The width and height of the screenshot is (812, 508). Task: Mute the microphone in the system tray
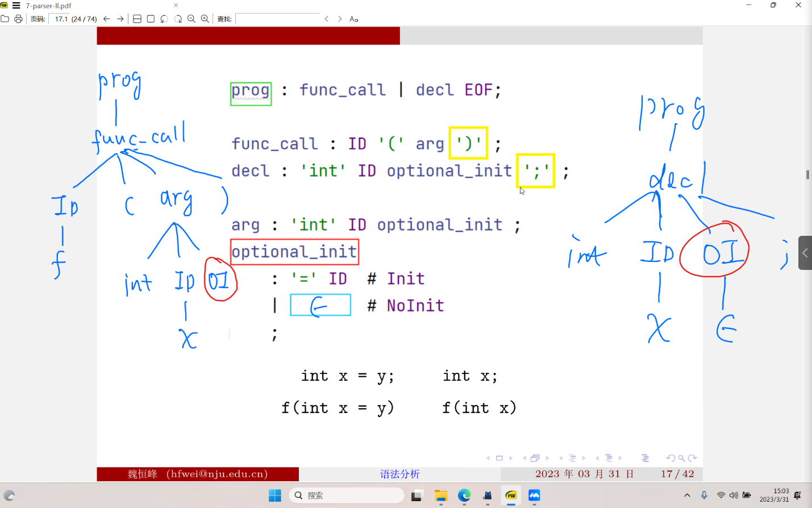(x=705, y=495)
